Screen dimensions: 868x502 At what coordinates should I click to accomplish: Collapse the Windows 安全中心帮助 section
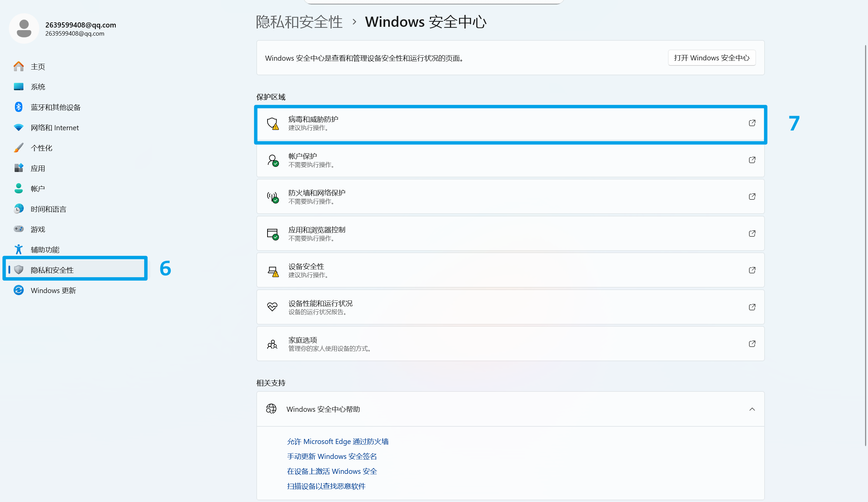coord(752,409)
